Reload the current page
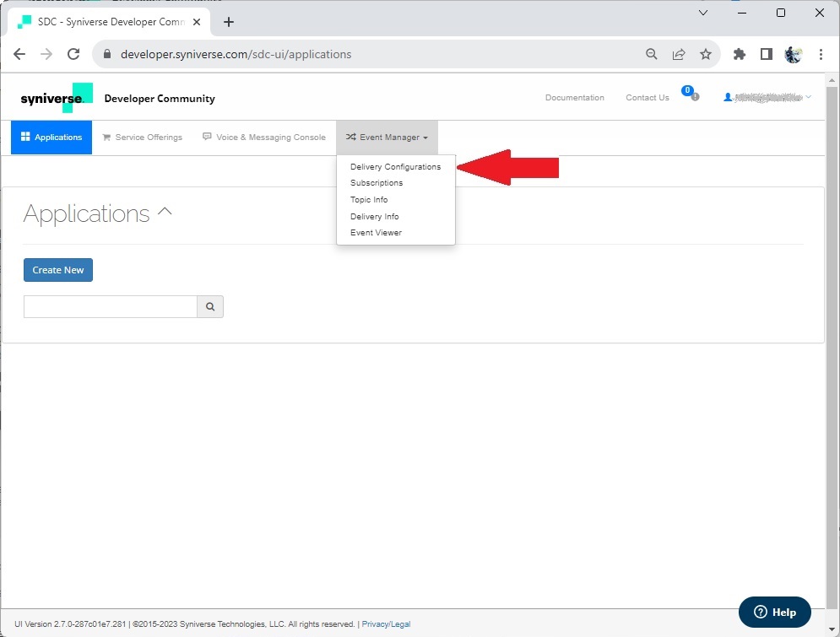The width and height of the screenshot is (840, 637). pyautogui.click(x=73, y=54)
